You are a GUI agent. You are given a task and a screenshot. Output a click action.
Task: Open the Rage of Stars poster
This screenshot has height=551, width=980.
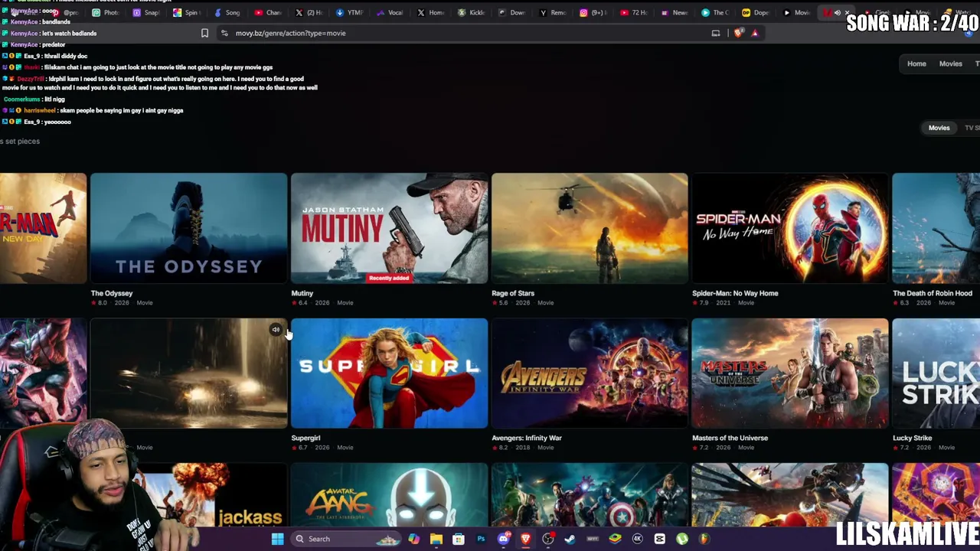pyautogui.click(x=590, y=228)
